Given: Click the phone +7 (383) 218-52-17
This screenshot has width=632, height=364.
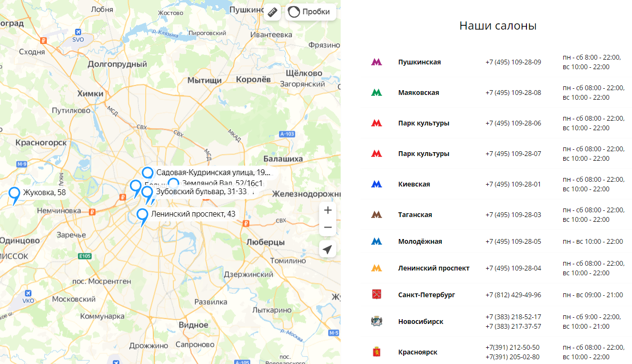Looking at the screenshot, I should pos(513,317).
